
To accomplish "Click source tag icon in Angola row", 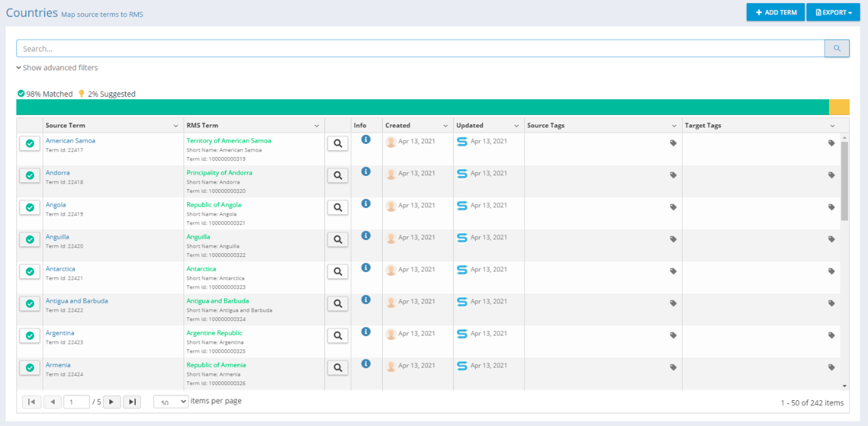I will pos(673,207).
